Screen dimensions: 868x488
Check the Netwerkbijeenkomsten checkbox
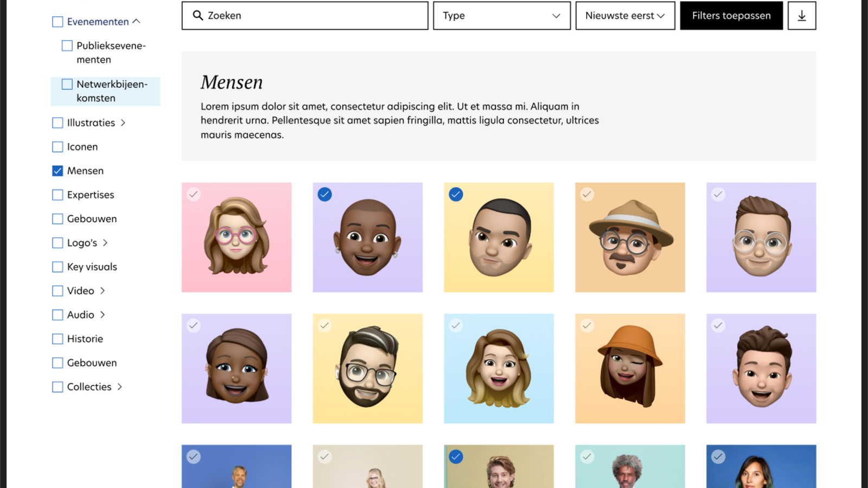click(x=67, y=85)
